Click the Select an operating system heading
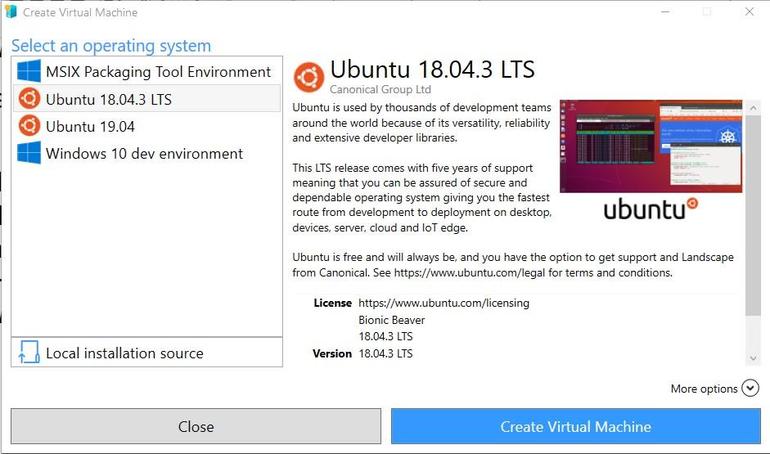 111,46
